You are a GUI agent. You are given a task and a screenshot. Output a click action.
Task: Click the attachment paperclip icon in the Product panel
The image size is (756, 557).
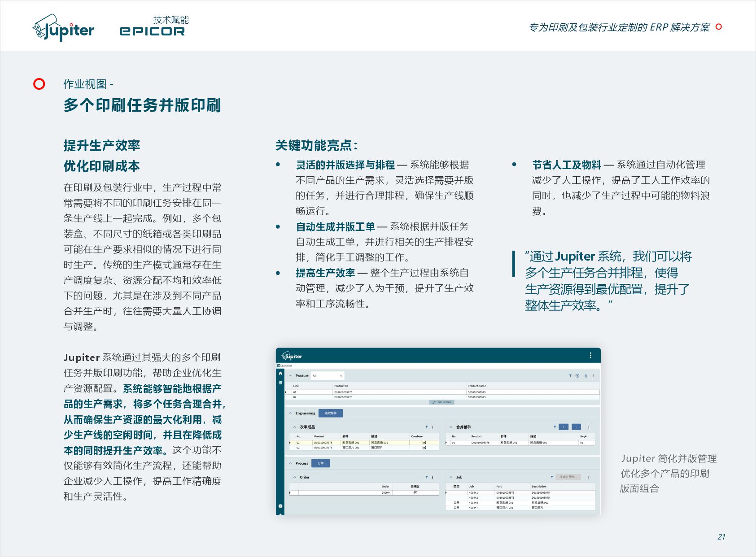(x=586, y=376)
